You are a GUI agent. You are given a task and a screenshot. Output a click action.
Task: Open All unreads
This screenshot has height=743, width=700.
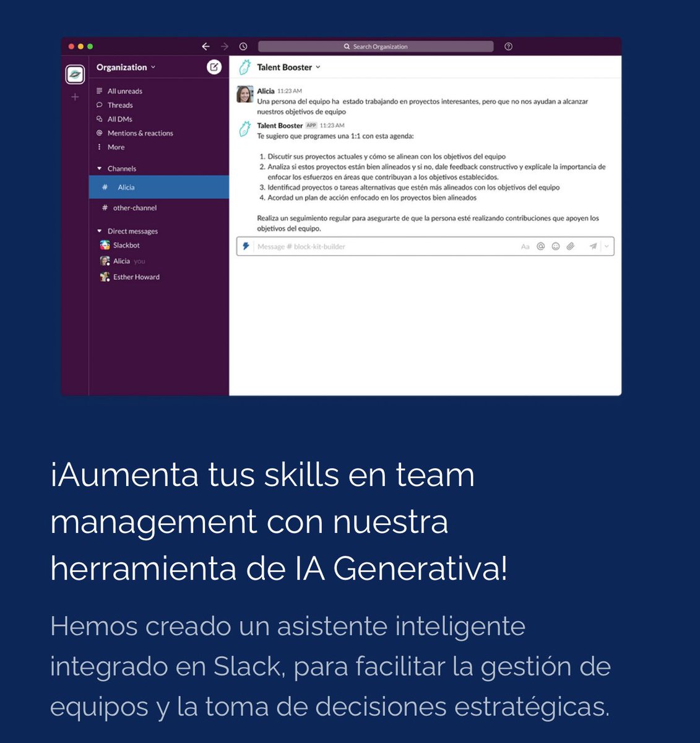[124, 91]
